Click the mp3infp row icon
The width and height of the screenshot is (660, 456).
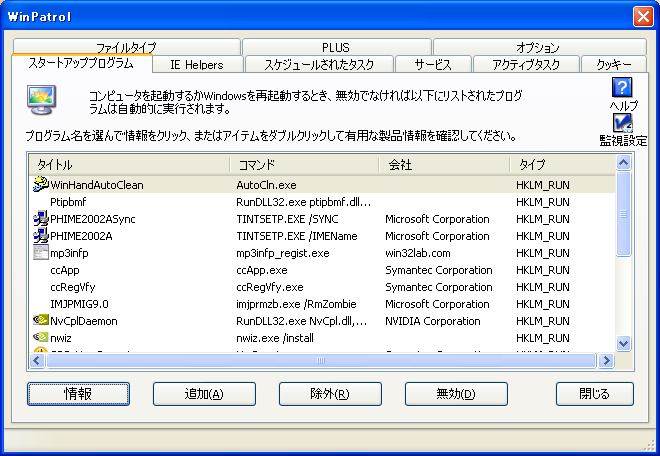click(x=41, y=253)
